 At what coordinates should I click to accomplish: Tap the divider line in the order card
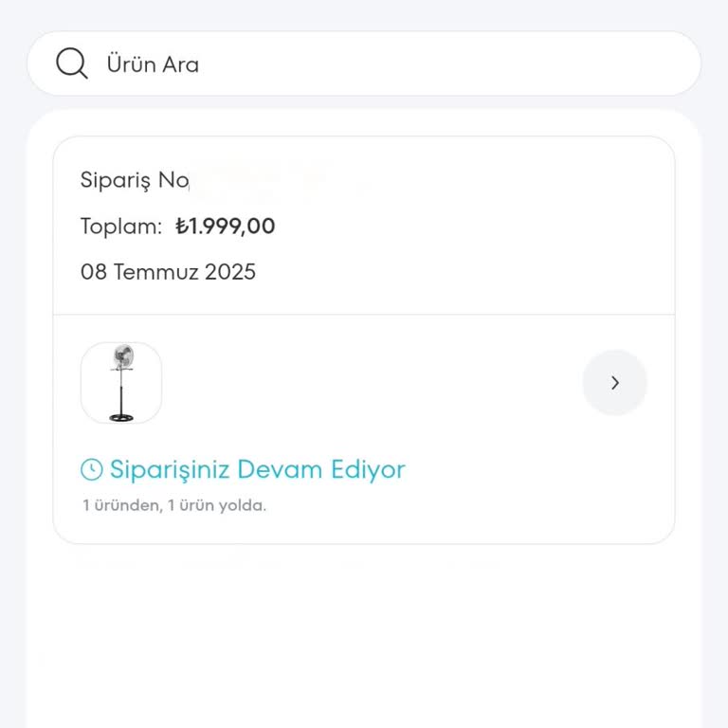tap(364, 314)
